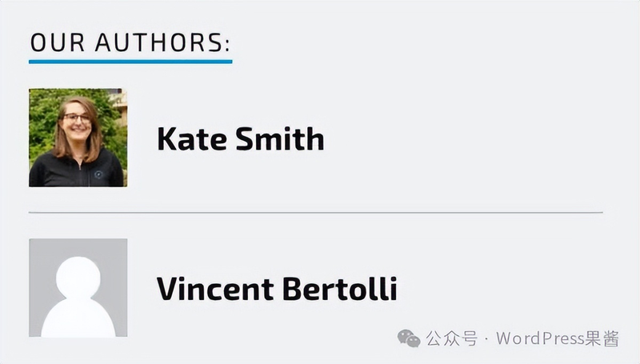Click the glasses in Kate Smith's photo
This screenshot has width=640, height=364.
(77, 118)
